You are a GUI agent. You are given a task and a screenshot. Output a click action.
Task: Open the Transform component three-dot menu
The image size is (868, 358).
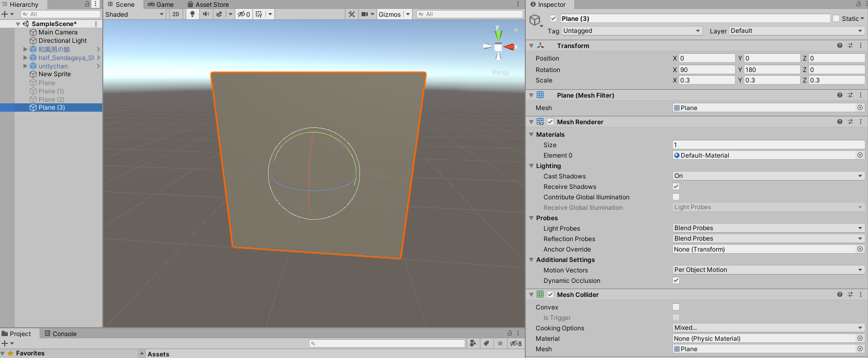point(861,45)
